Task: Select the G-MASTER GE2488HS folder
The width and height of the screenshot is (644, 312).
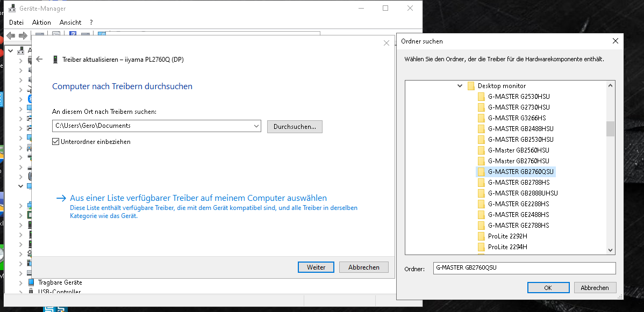Action: point(518,214)
